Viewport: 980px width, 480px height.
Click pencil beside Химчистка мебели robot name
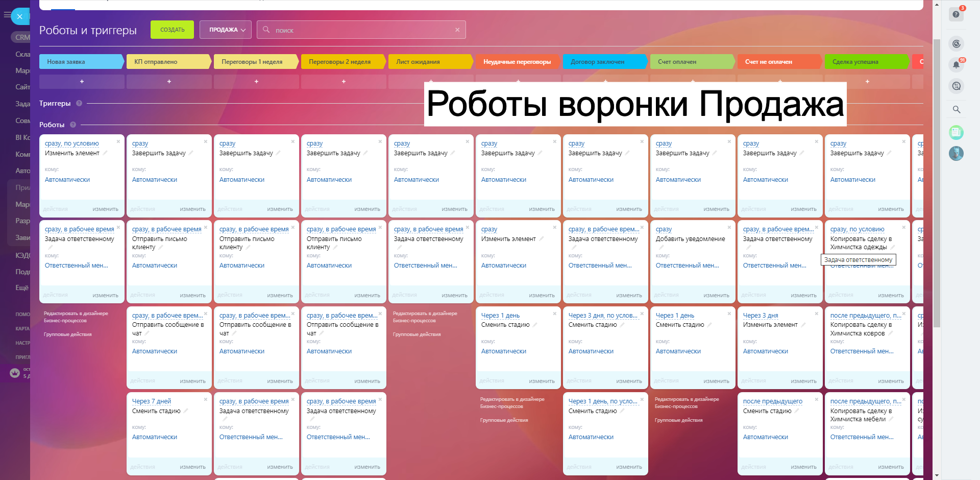pos(891,419)
